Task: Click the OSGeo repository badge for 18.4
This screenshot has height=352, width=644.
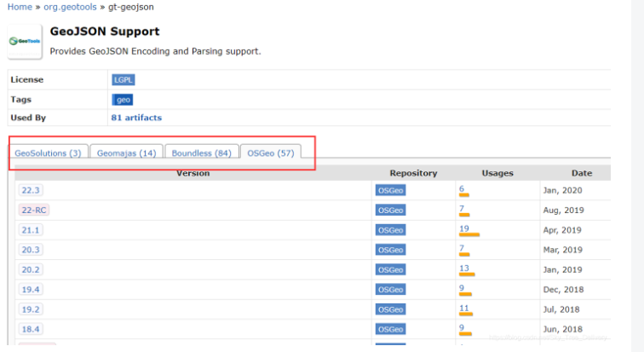Action: pyautogui.click(x=391, y=329)
